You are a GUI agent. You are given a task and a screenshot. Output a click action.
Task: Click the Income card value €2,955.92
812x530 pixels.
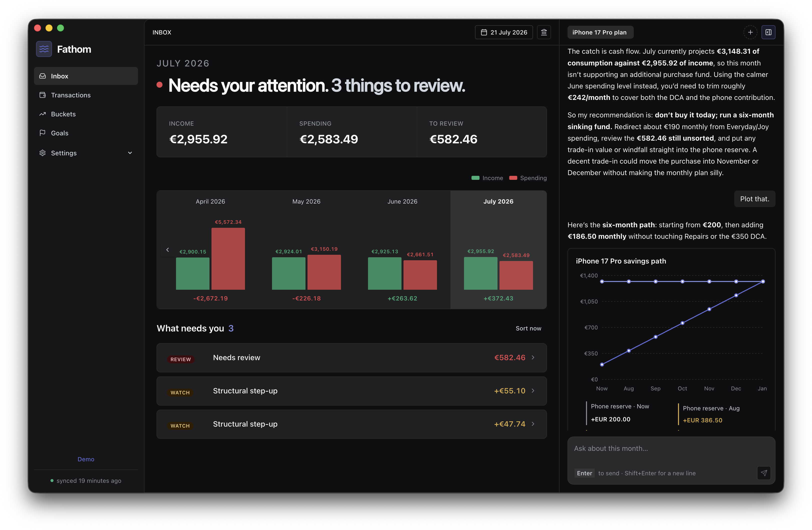(x=198, y=139)
